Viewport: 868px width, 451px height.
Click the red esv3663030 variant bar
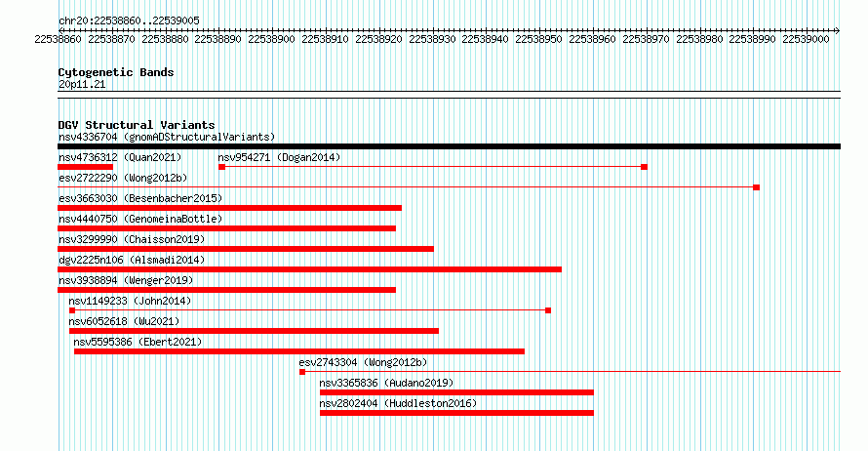[x=230, y=208]
